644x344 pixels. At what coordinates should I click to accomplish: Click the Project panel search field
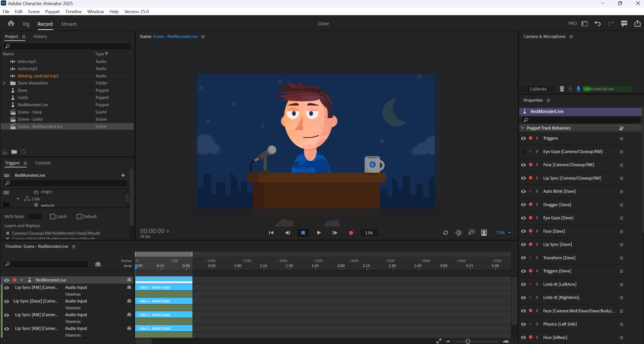(x=67, y=46)
